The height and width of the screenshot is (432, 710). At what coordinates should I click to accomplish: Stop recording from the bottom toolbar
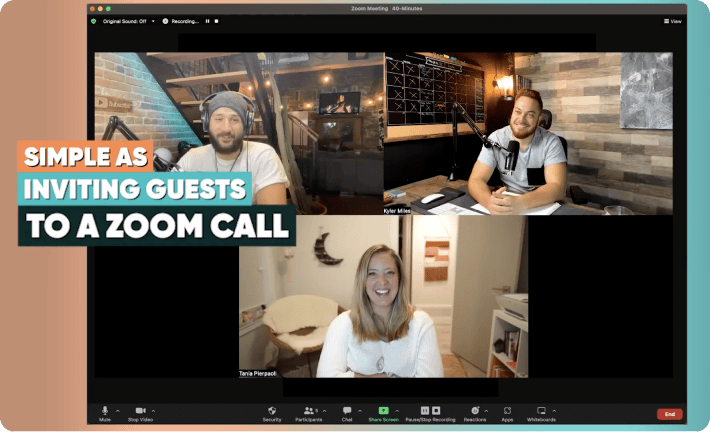[436, 410]
